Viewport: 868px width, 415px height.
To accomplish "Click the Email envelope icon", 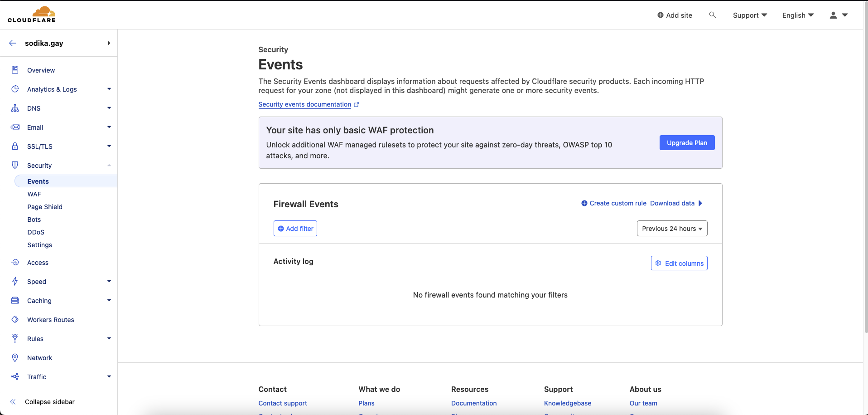I will click(15, 127).
